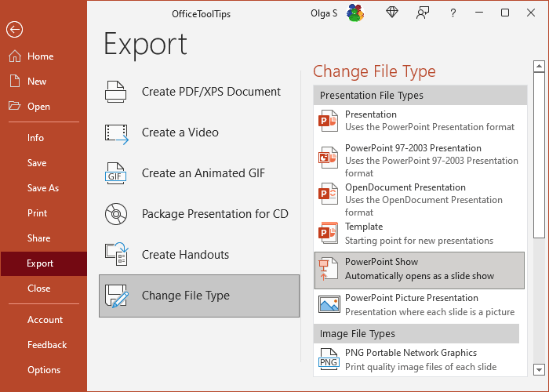Click the Olga S account name
The image size is (549, 392).
tap(324, 13)
